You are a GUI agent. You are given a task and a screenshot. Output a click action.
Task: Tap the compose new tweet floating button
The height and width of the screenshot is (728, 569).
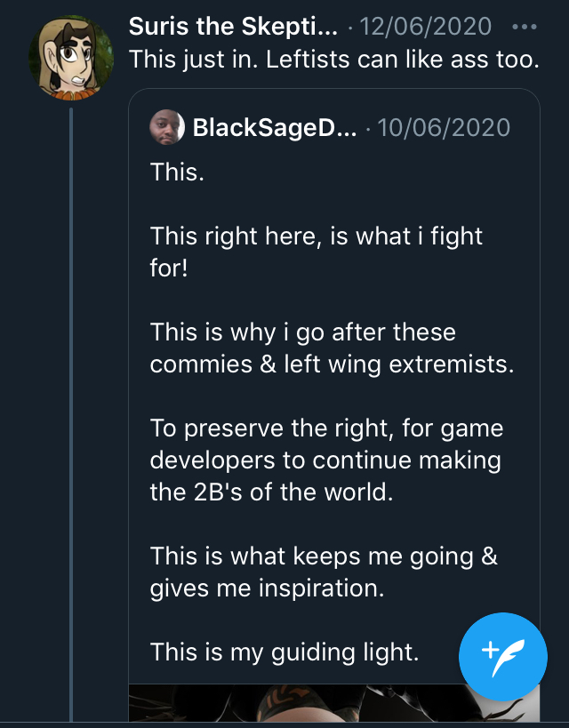(x=503, y=657)
